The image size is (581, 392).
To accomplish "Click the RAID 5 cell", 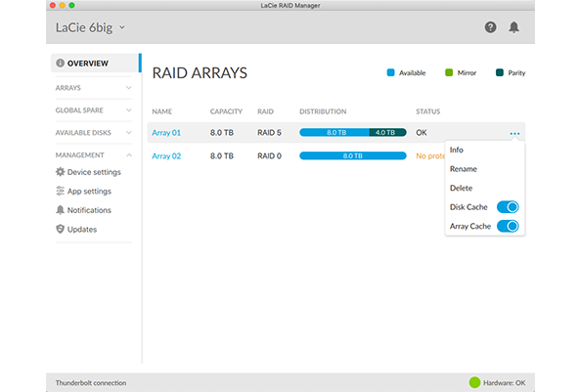I will point(269,133).
